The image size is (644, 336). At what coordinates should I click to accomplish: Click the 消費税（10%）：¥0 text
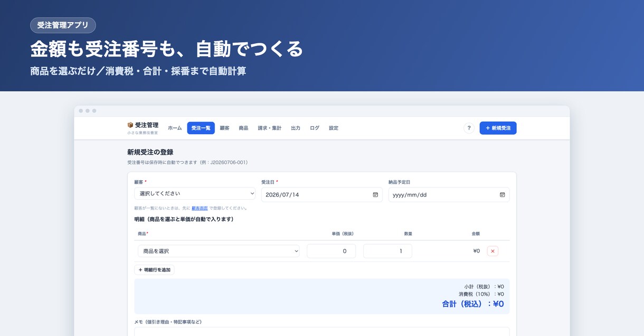point(481,294)
